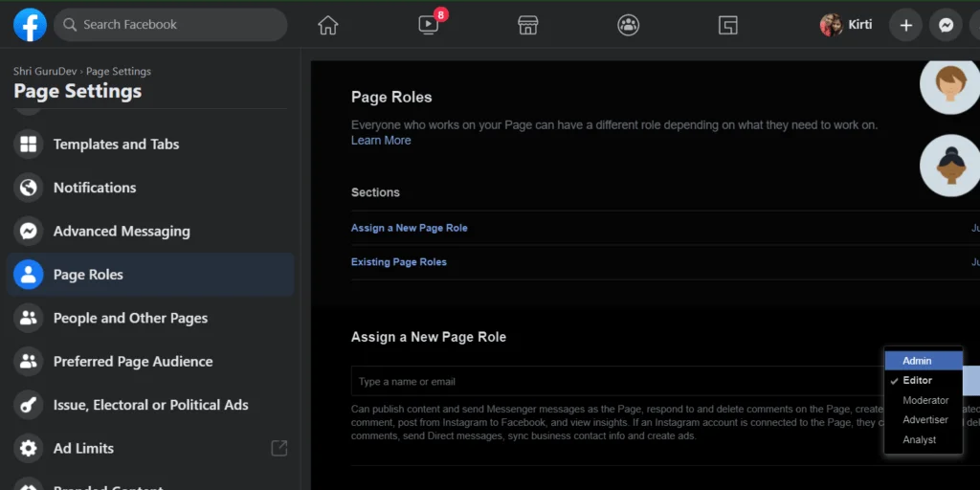Jump to Existing Page Roles section
Screen dimensions: 980x490
click(x=399, y=262)
